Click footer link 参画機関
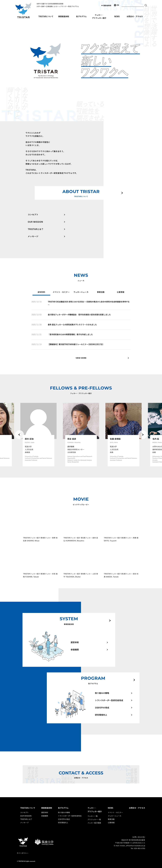This screenshot has width=162, height=868. [45, 816]
